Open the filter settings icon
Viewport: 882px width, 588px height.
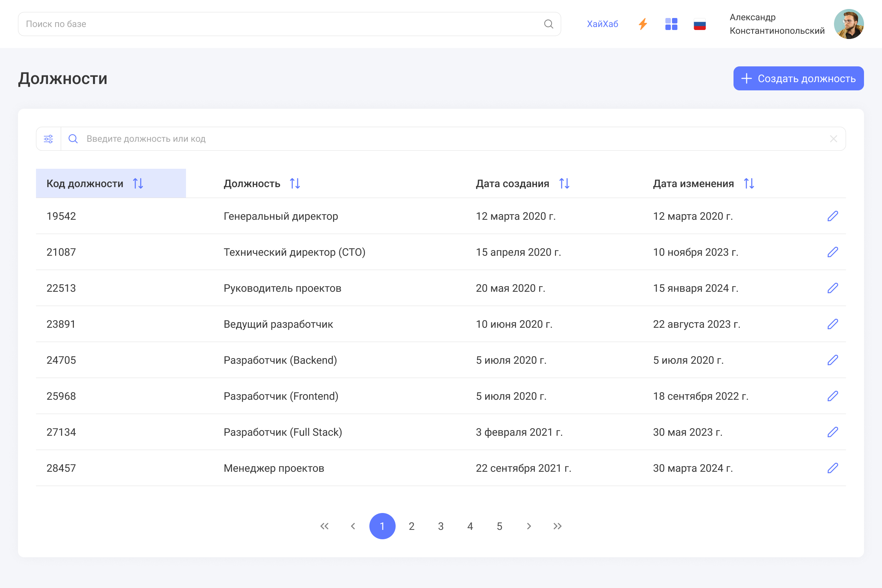(48, 139)
